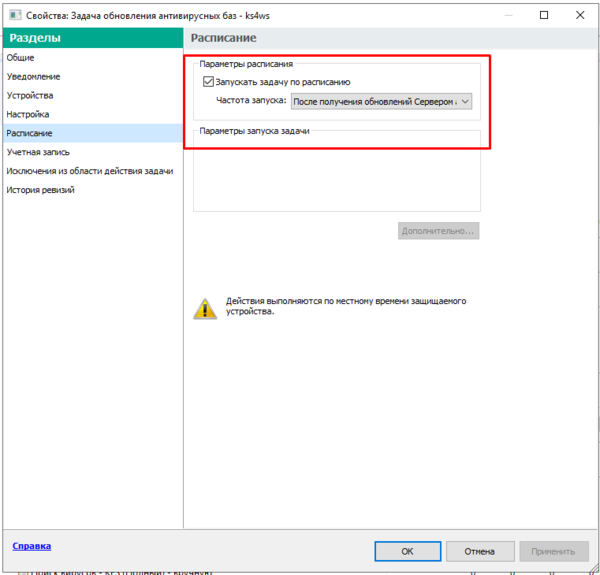Maximize the properties window
The image size is (600, 575).
pyautogui.click(x=544, y=15)
